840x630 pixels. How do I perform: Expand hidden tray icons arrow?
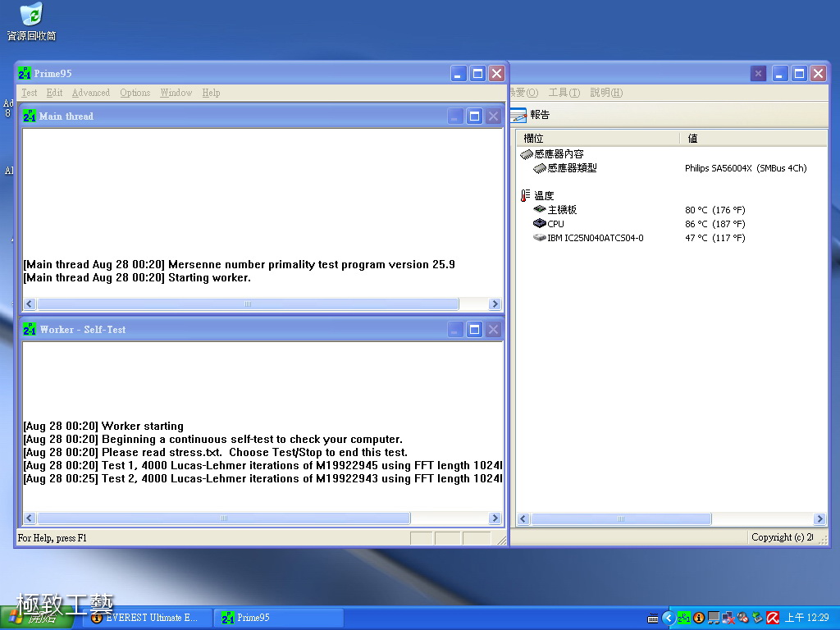[x=668, y=619]
